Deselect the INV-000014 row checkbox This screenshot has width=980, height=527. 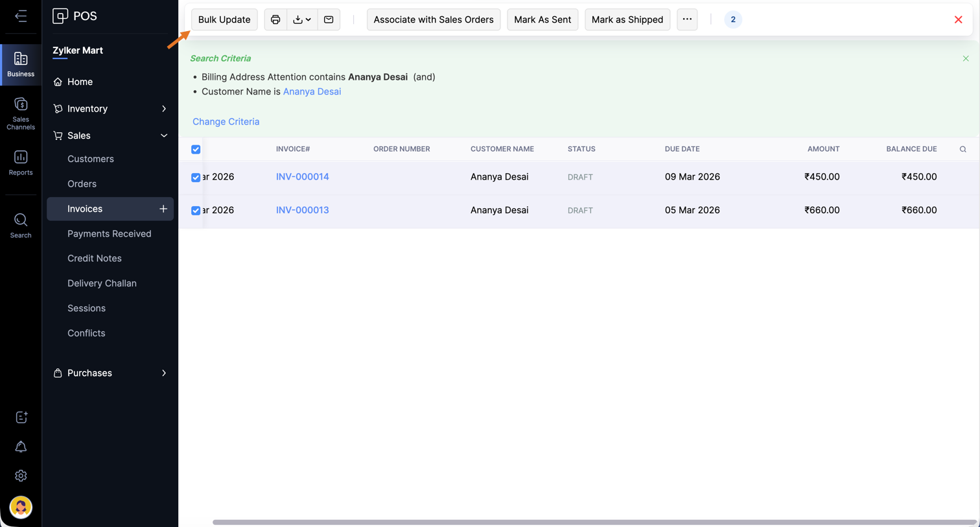pos(196,177)
